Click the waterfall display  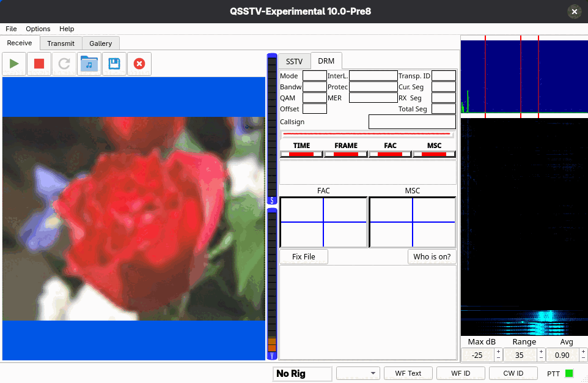(524, 227)
